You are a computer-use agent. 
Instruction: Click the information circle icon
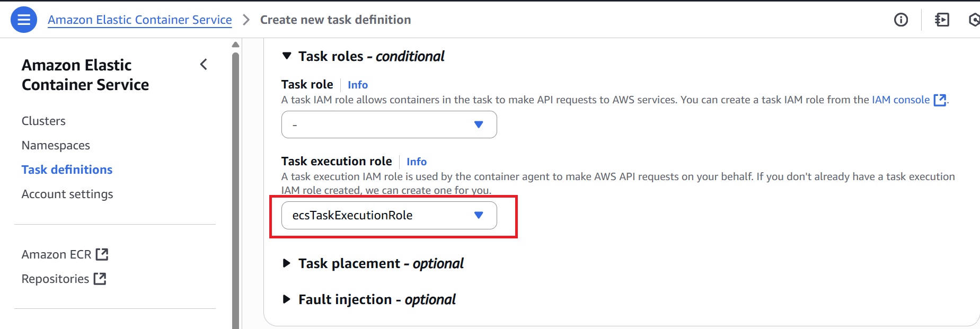tap(900, 19)
